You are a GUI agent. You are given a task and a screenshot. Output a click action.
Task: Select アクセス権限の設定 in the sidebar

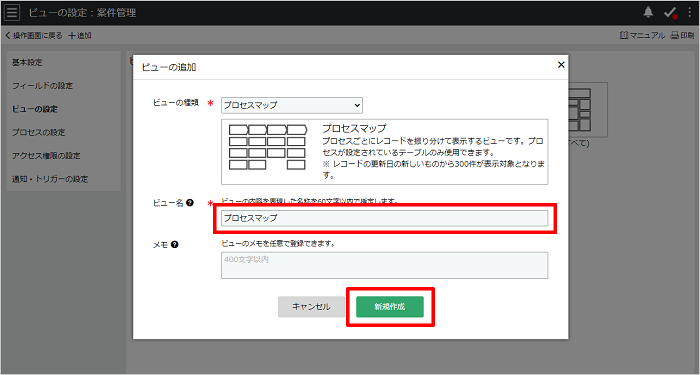pyautogui.click(x=46, y=155)
